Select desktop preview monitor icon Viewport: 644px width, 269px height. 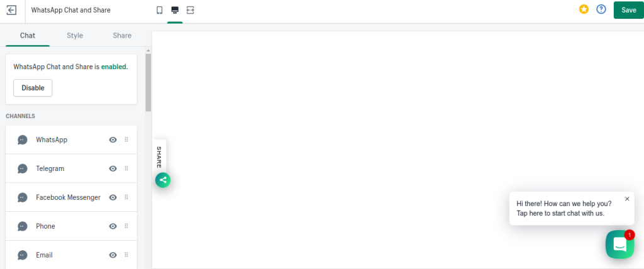point(175,10)
